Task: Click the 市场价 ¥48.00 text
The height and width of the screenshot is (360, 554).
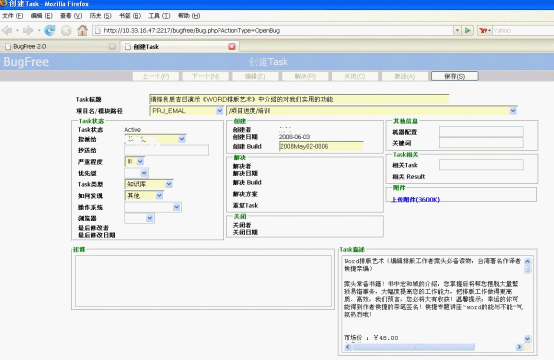Action: [371, 338]
